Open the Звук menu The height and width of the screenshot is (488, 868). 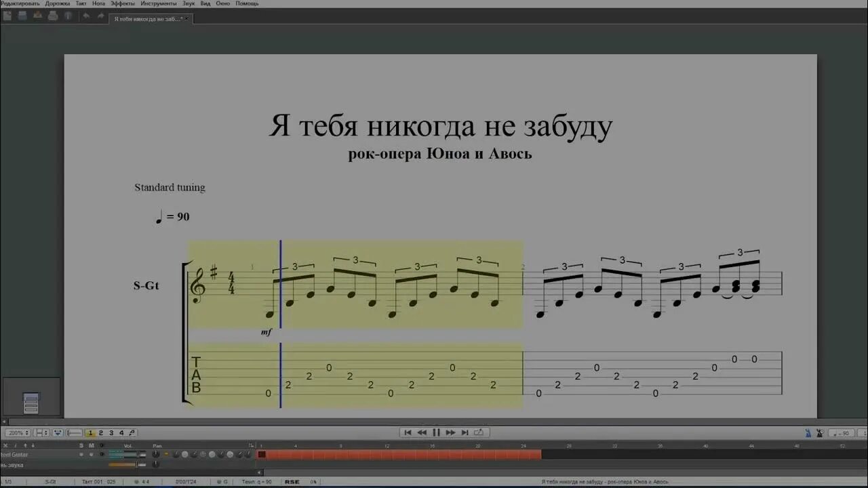[x=189, y=3]
